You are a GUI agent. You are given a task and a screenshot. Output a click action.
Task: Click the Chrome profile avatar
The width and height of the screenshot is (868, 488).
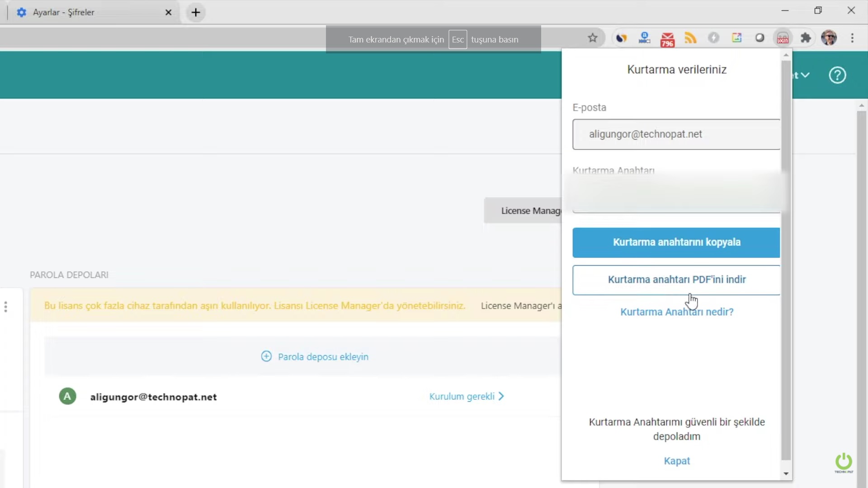click(829, 38)
